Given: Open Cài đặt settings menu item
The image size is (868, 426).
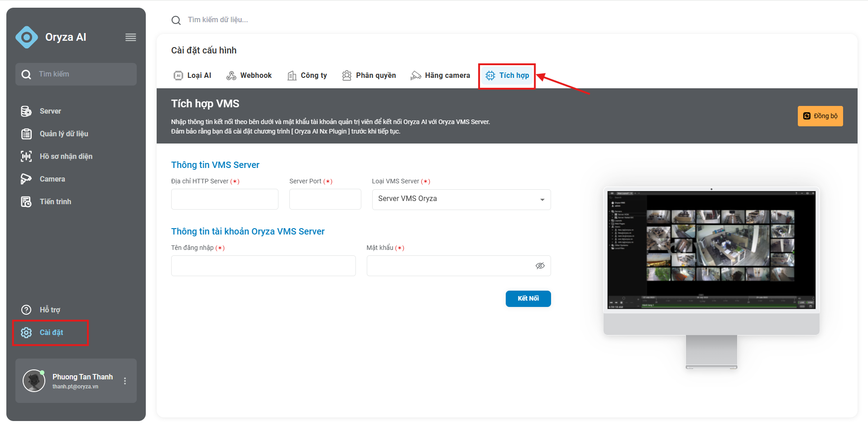Looking at the screenshot, I should (51, 333).
